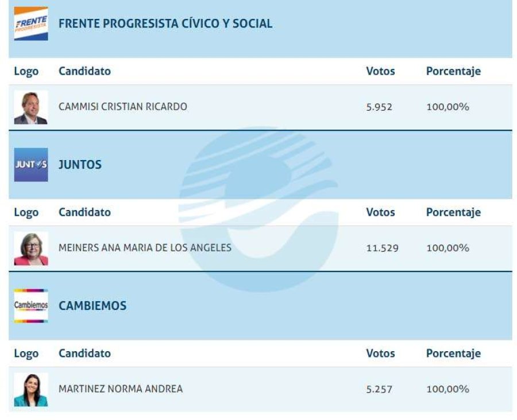Click Logo column header under Juntos
The height and width of the screenshot is (420, 517).
click(26, 212)
